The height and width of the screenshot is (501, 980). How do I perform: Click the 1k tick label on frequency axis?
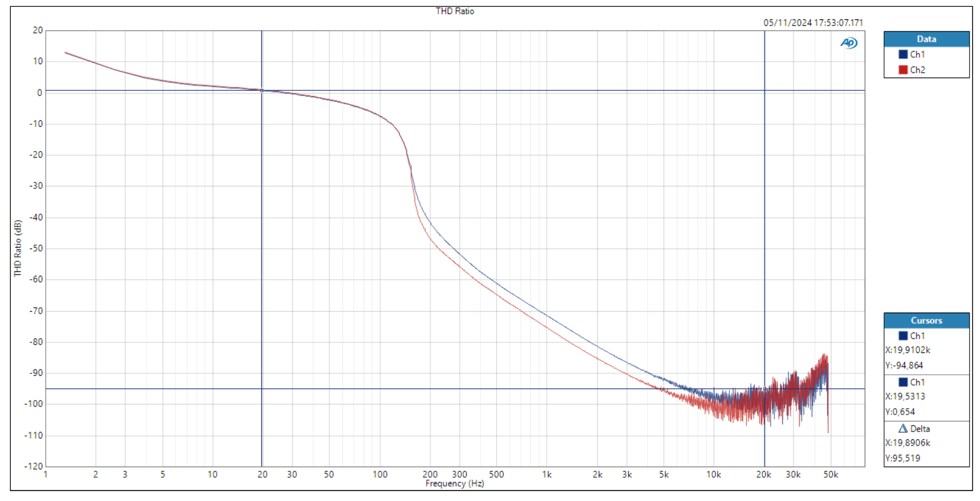(547, 475)
